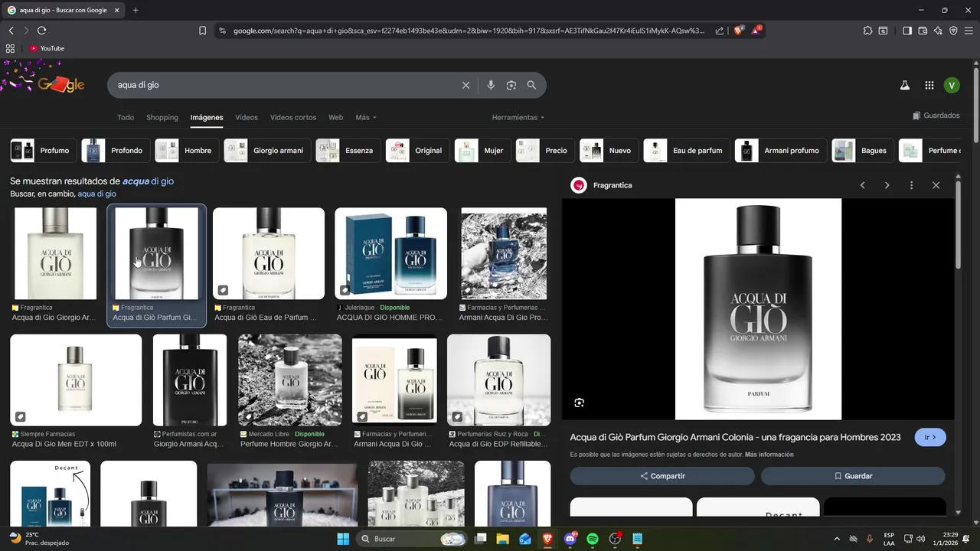Start voice search with the microphone icon

pos(491,85)
